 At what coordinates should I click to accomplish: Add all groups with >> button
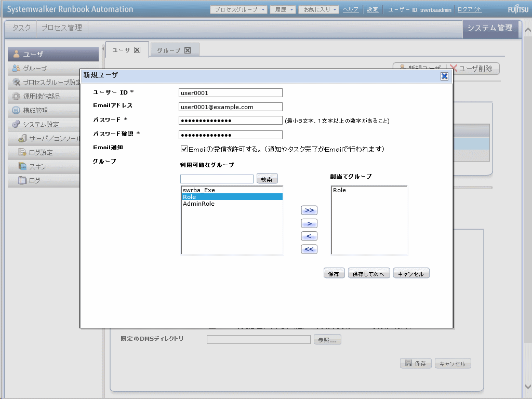309,210
